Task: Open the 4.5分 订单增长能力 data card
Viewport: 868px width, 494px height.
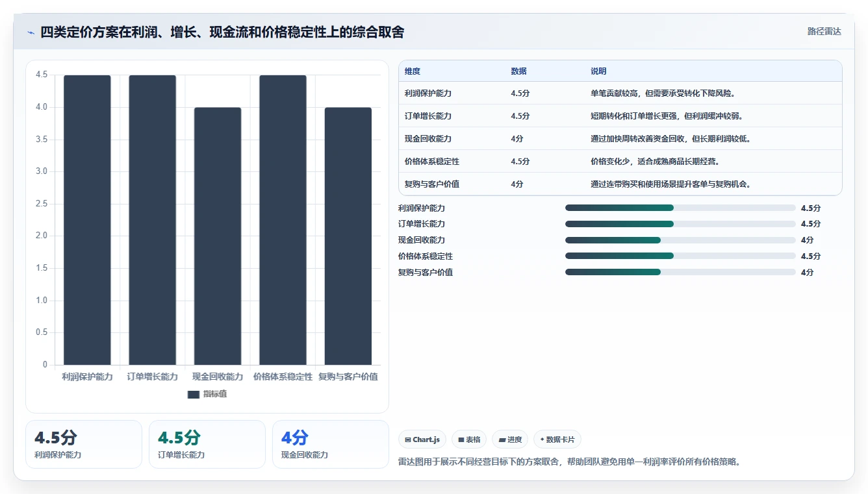Action: [207, 444]
